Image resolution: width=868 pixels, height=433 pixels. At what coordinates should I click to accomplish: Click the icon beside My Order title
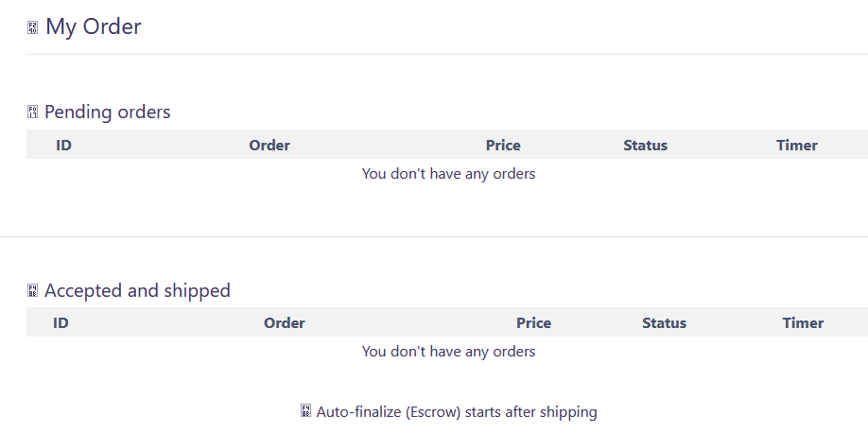pyautogui.click(x=32, y=27)
